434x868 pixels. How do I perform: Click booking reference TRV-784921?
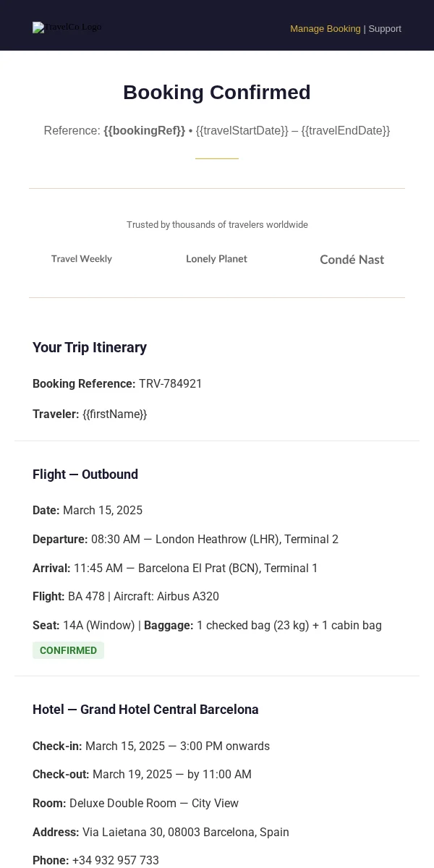click(x=171, y=384)
